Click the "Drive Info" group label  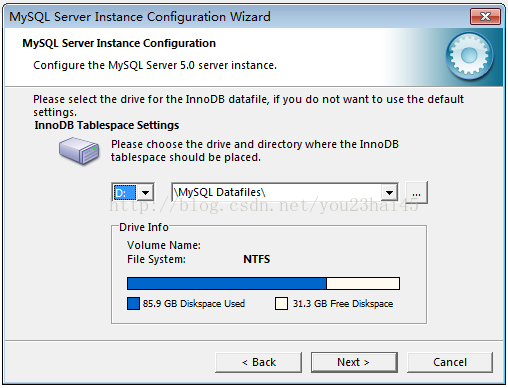(x=144, y=227)
